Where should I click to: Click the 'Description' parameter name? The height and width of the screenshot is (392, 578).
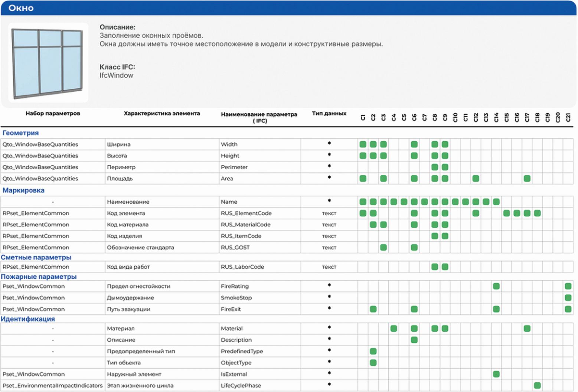[236, 340]
